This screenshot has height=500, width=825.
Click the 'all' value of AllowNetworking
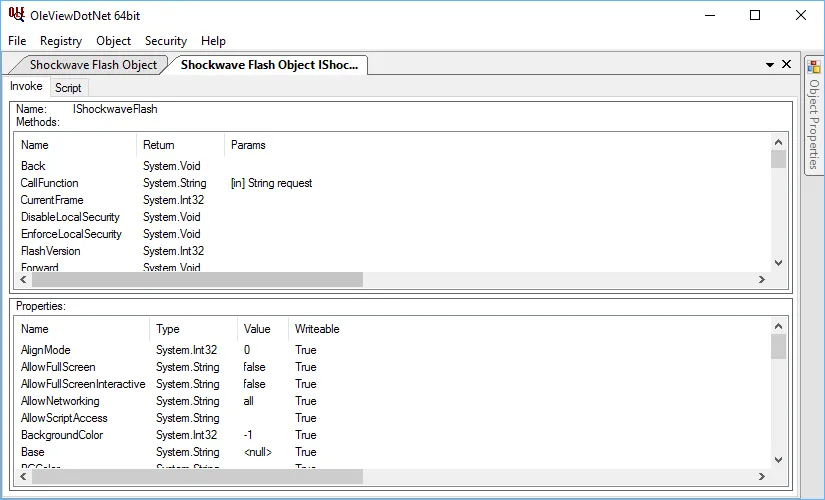(248, 401)
